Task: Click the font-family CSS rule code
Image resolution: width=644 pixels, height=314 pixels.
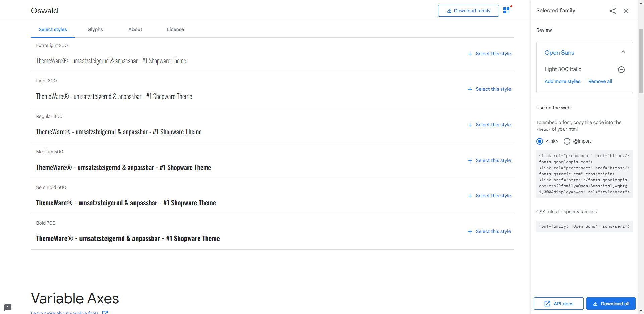Action: 584,226
